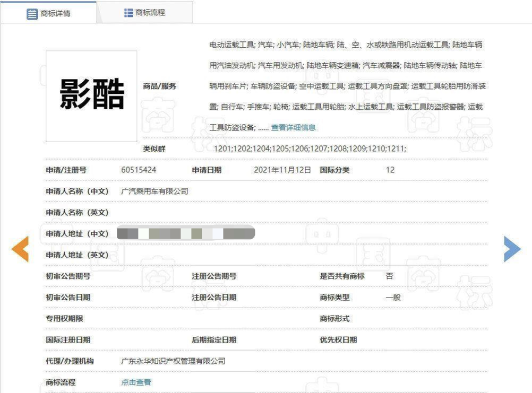
Task: Click the trademark type value 一般
Action: pyautogui.click(x=393, y=297)
